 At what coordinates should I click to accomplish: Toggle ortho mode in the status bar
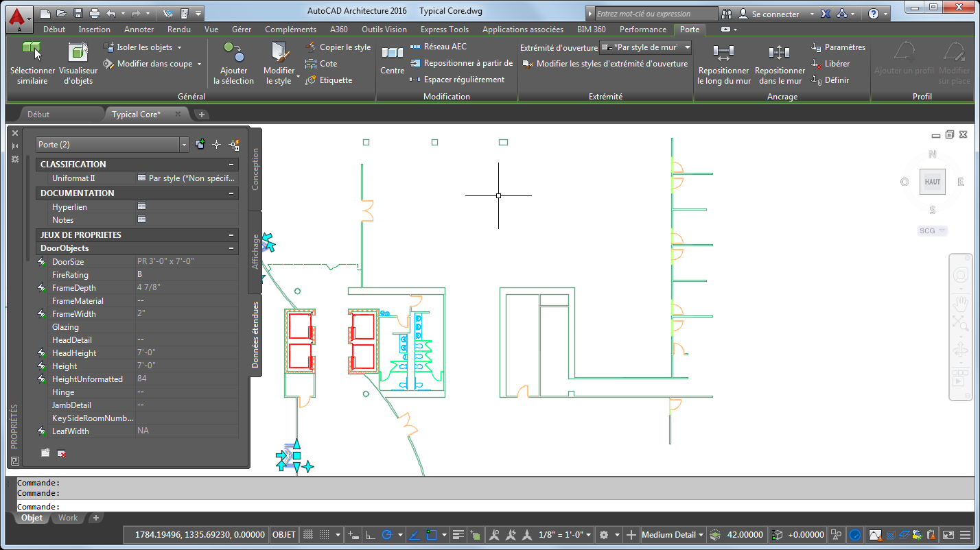pos(371,535)
